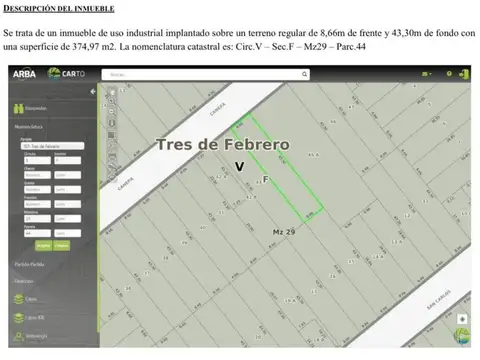Click the Manzana letter input
The image size is (480, 360).
(x=68, y=219)
